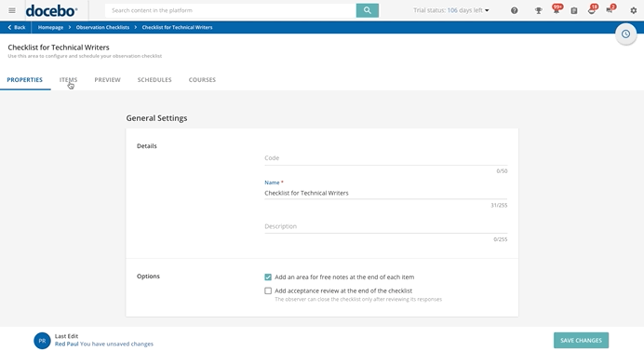Click the '31/255' character counter
This screenshot has height=351, width=644.
point(499,205)
